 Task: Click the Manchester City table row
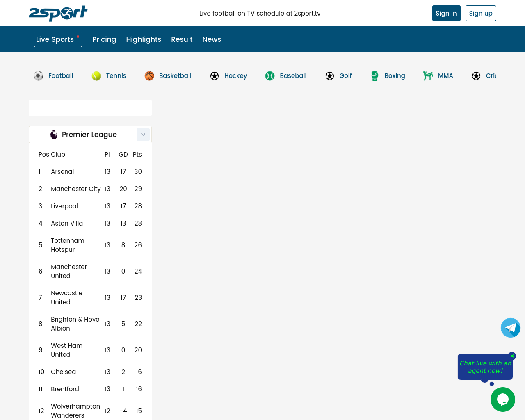click(x=90, y=189)
